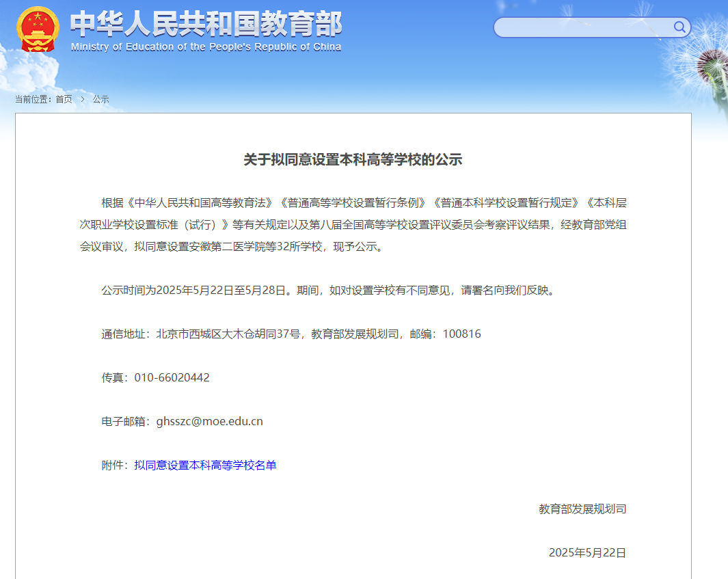Click the search magnifier icon

[x=679, y=27]
